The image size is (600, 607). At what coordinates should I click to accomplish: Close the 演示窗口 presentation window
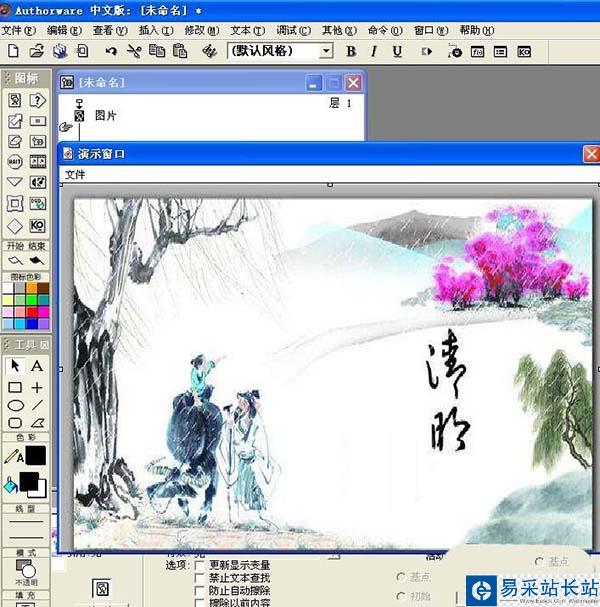point(591,154)
